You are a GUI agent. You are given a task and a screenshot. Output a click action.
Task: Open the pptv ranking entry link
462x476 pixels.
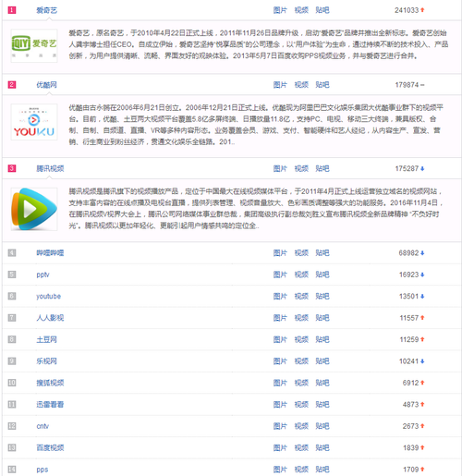(43, 275)
